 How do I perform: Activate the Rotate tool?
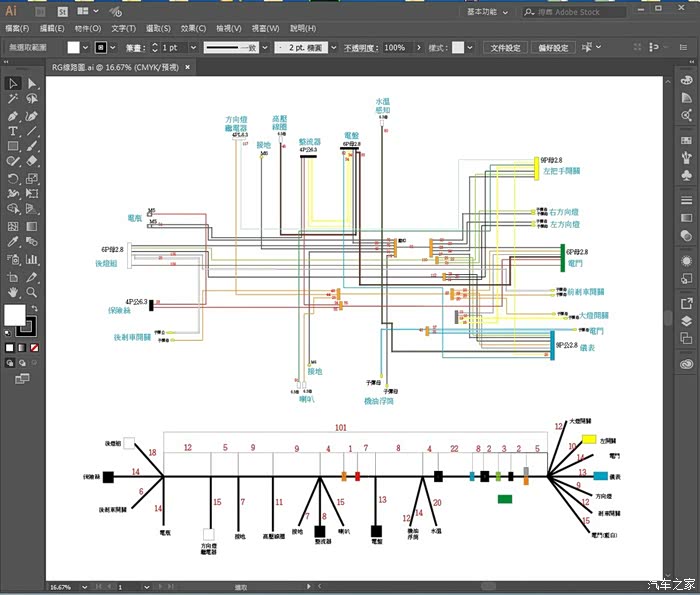click(x=13, y=179)
